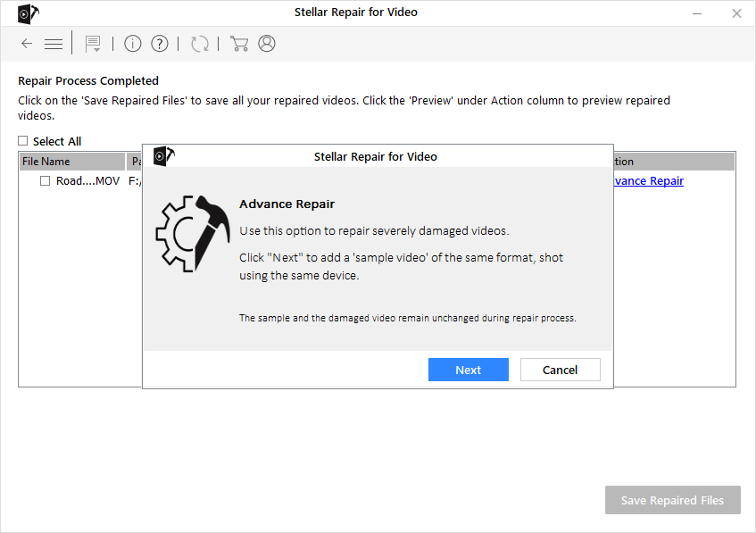Open help via the question mark icon
This screenshot has width=756, height=533.
160,44
